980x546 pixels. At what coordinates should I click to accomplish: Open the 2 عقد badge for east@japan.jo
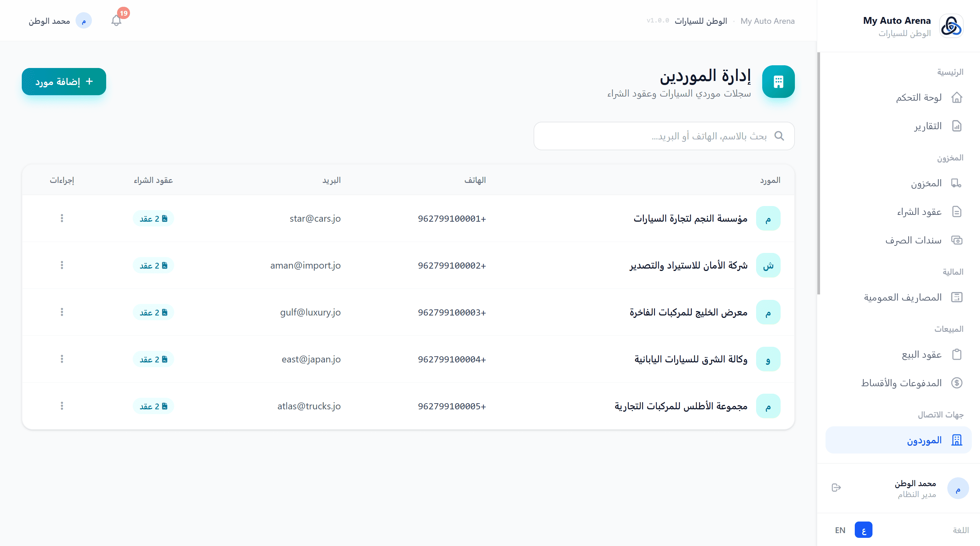pos(153,359)
